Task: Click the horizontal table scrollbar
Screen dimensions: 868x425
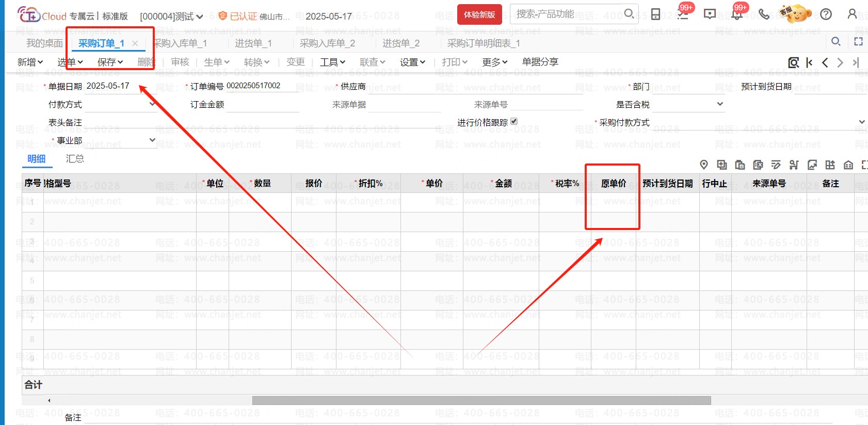Action: (481, 400)
